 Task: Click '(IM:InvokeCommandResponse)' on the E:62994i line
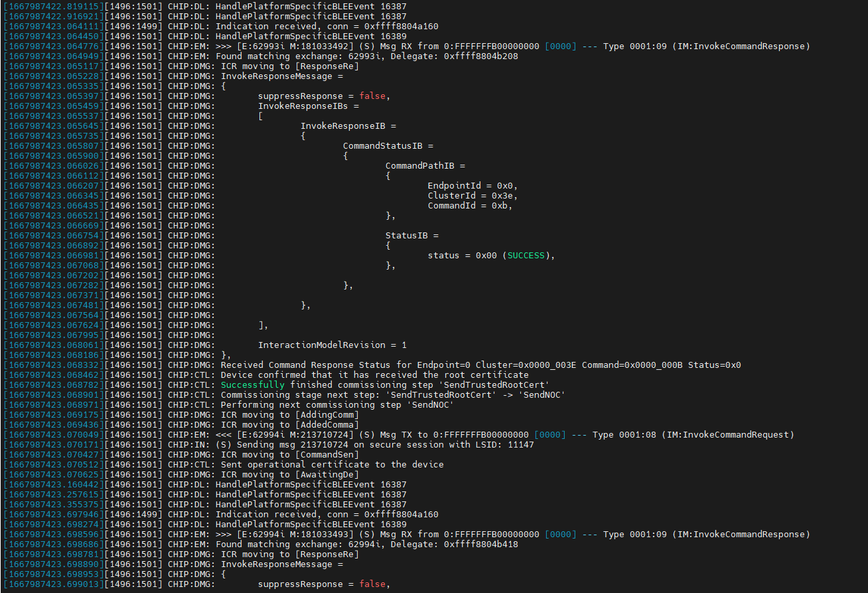tap(741, 534)
